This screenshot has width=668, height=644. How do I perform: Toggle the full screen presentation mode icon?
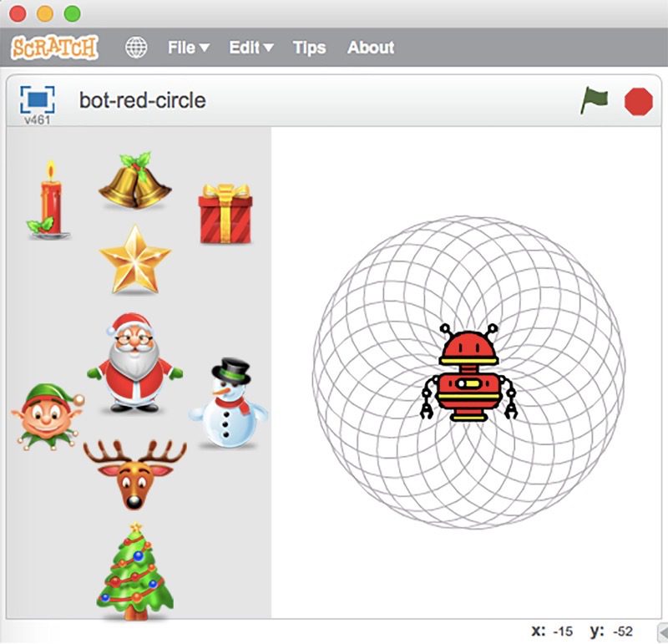[37, 99]
